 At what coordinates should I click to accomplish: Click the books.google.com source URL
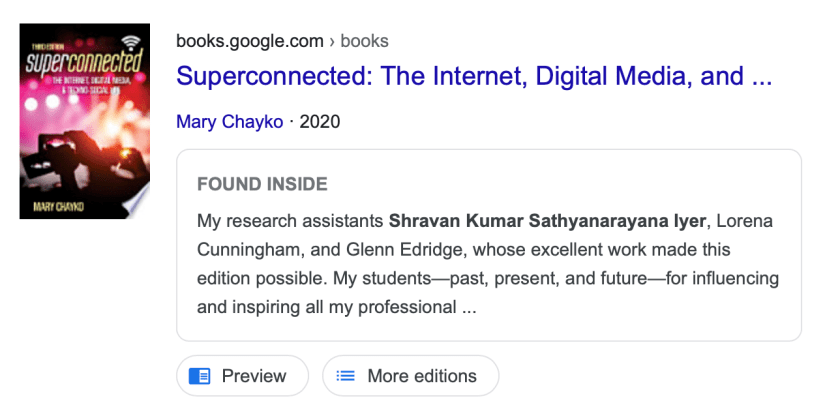249,41
